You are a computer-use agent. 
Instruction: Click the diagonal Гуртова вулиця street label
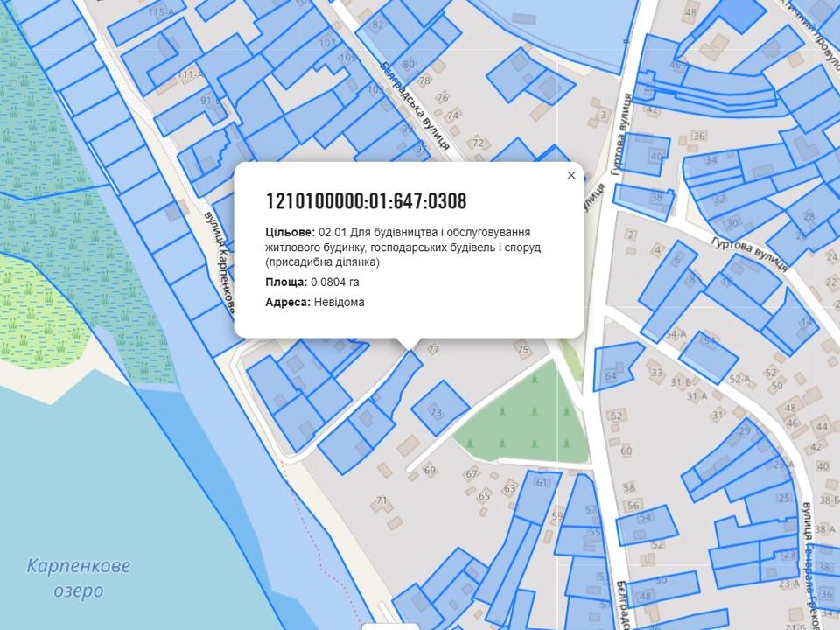[749, 254]
